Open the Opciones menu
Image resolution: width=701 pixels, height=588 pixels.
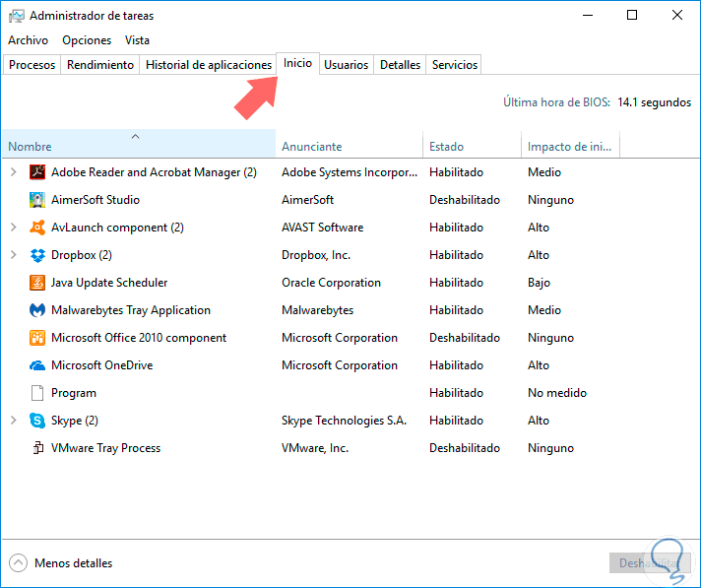point(87,40)
